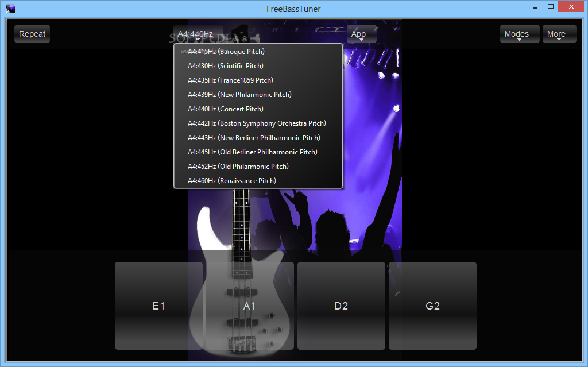The image size is (588, 367).
Task: Play the E1 string note
Action: point(158,306)
